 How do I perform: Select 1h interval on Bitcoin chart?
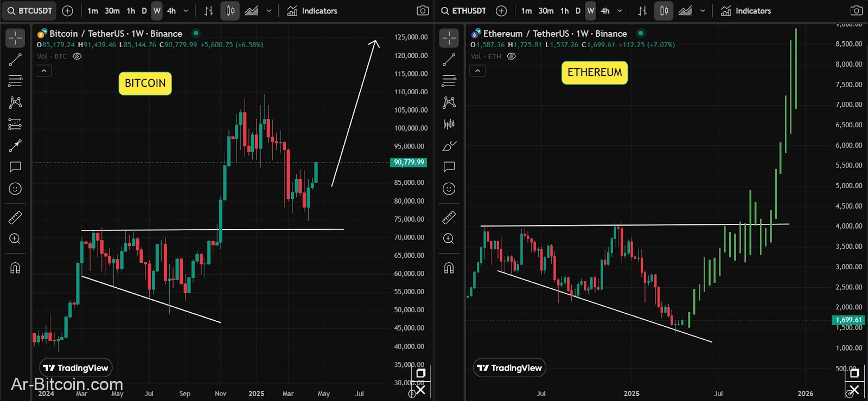coord(131,11)
